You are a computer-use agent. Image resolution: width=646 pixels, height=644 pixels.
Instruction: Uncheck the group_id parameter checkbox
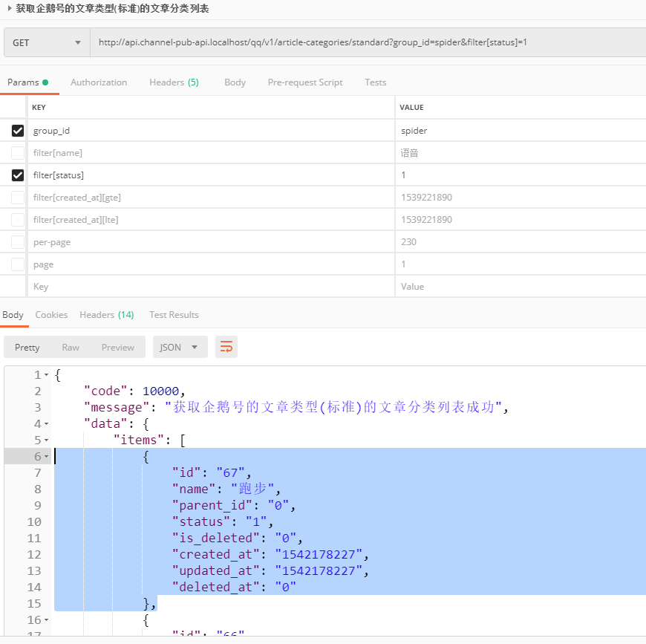click(x=18, y=131)
